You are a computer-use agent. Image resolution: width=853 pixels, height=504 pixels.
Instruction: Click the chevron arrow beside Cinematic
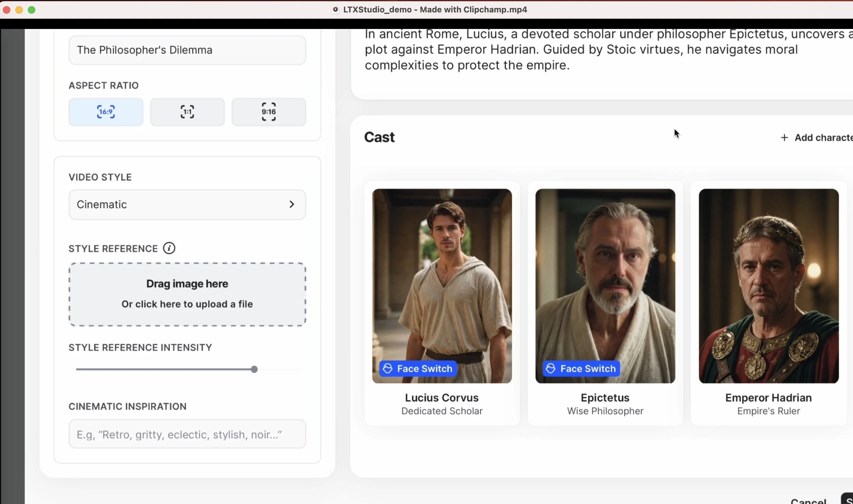pos(292,204)
